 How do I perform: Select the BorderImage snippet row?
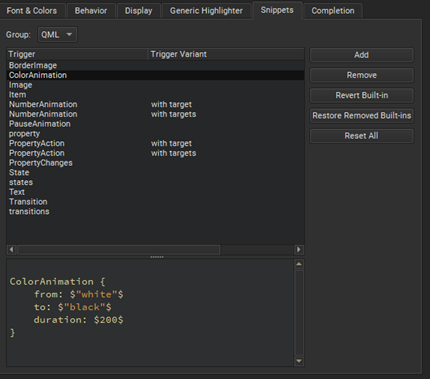click(155, 65)
